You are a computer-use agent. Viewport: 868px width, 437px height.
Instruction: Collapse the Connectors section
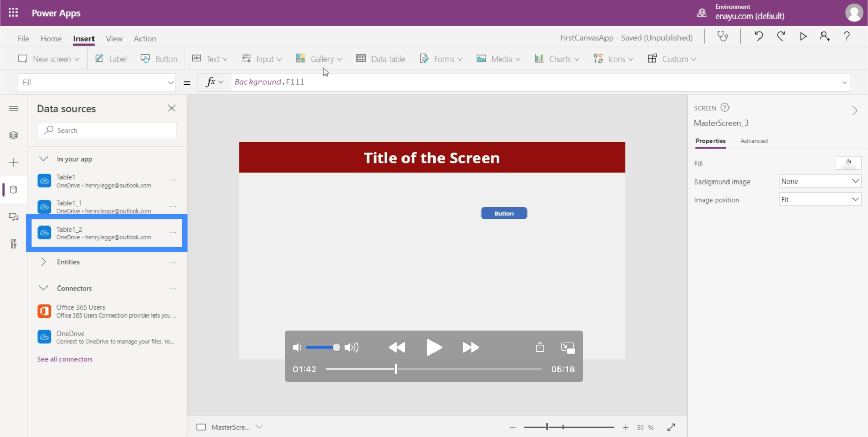44,288
